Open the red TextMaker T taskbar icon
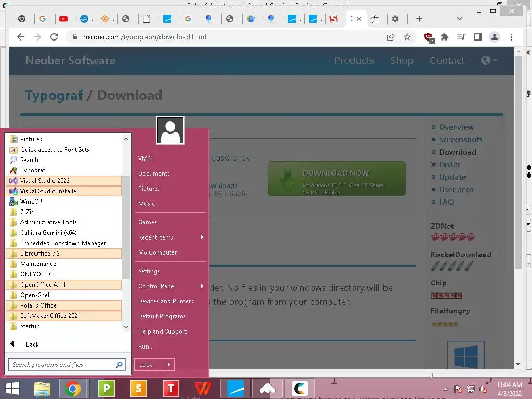Viewport: 532px width, 399px height. (170, 389)
